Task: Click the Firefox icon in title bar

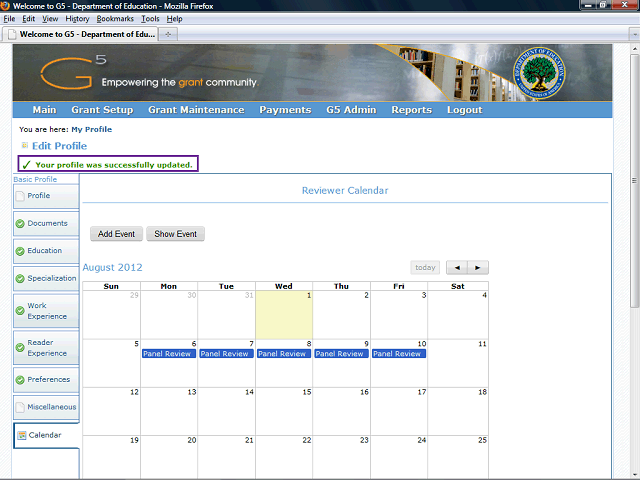Action: pos(5,6)
